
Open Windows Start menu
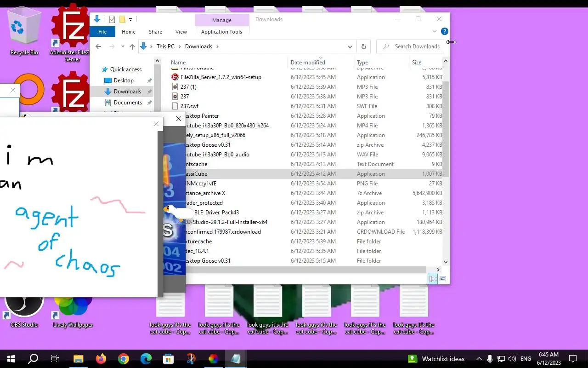[x=11, y=359]
